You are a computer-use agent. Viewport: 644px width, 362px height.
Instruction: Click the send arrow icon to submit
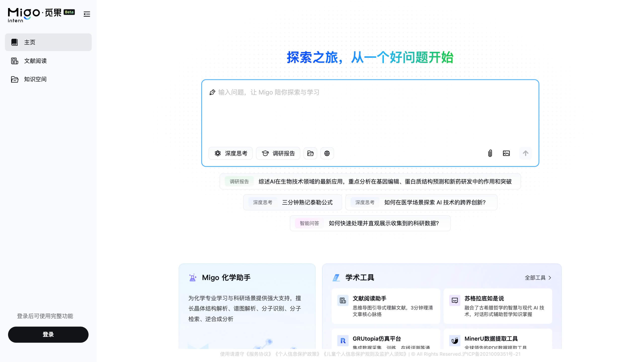[x=525, y=153]
